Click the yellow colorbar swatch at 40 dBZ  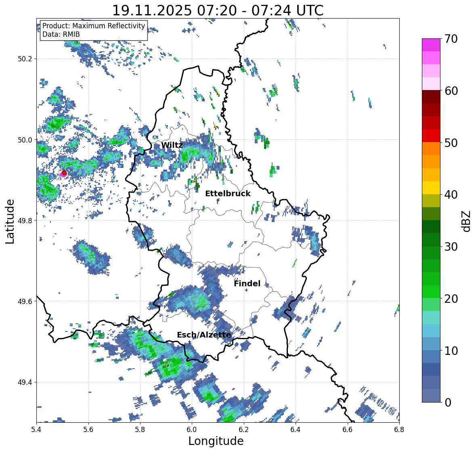click(431, 188)
